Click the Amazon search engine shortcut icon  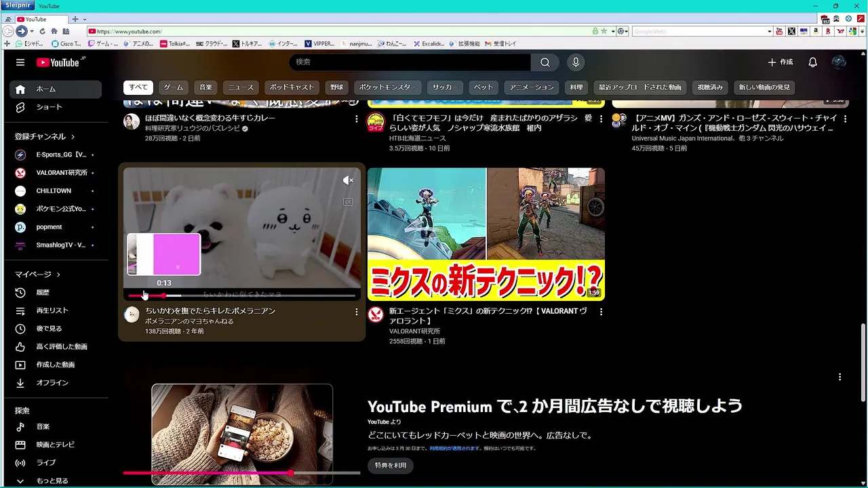click(816, 31)
